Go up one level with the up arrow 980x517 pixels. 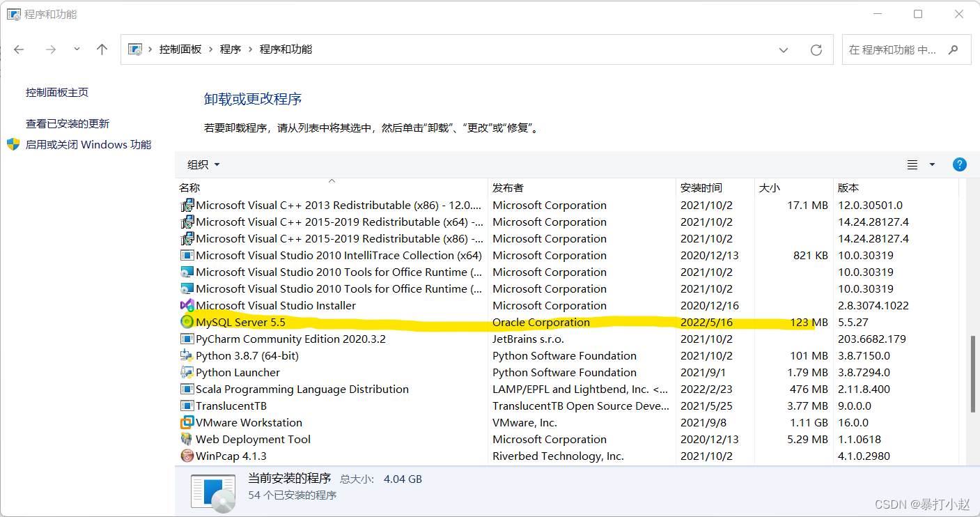102,49
